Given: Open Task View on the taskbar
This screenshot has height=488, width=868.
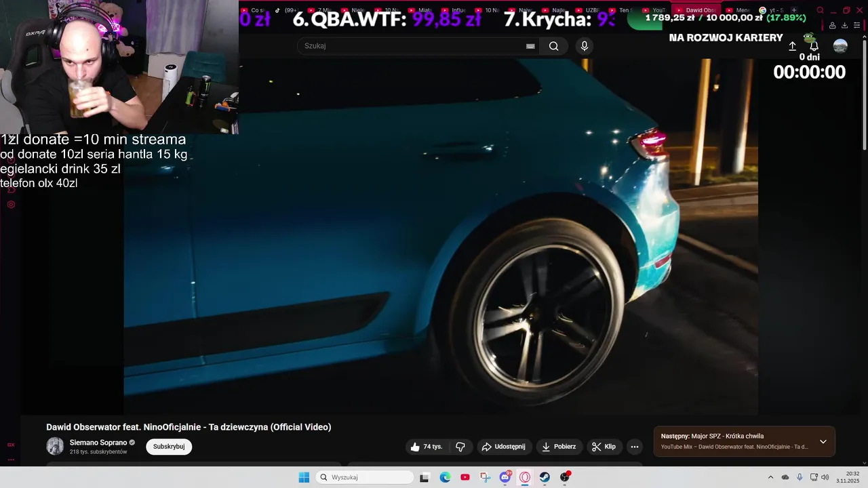Looking at the screenshot, I should [425, 477].
